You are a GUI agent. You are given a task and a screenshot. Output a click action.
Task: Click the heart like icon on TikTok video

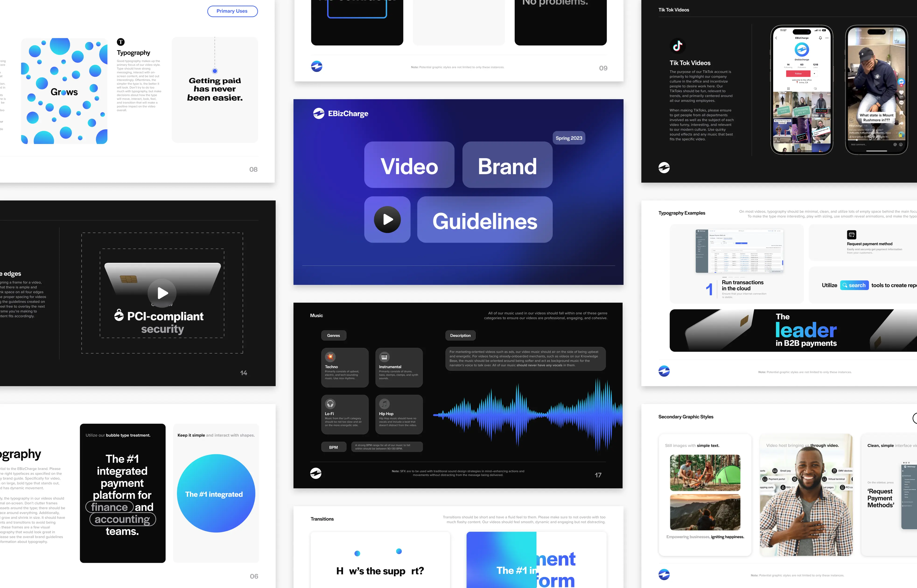[x=901, y=93]
